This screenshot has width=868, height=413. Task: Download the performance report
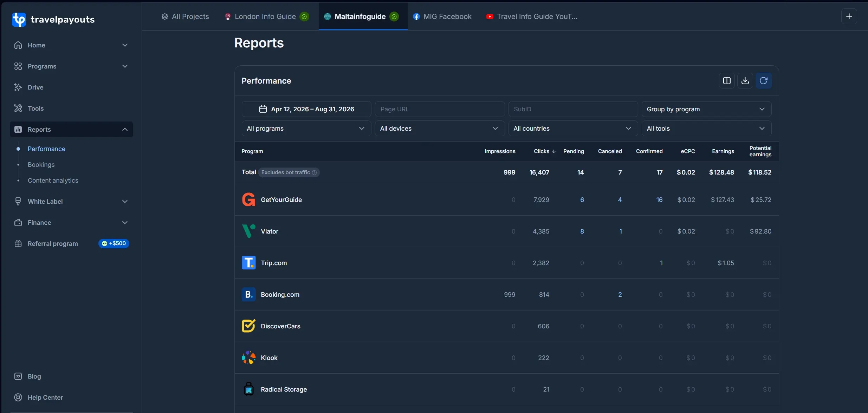745,81
